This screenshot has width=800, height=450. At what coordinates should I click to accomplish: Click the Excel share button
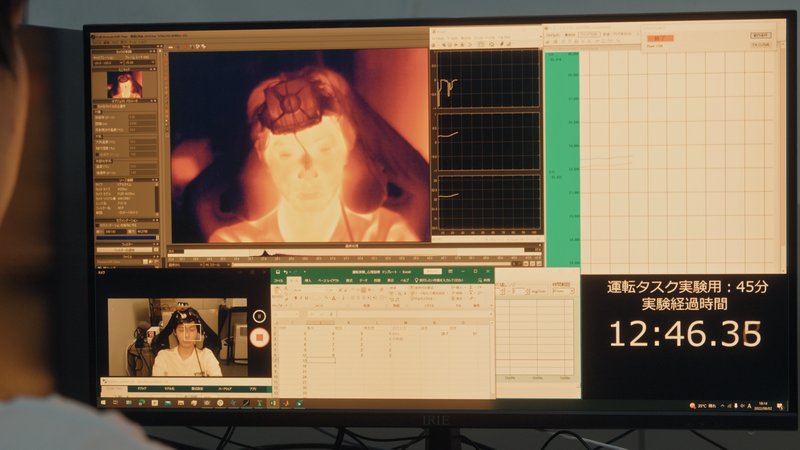[x=485, y=281]
